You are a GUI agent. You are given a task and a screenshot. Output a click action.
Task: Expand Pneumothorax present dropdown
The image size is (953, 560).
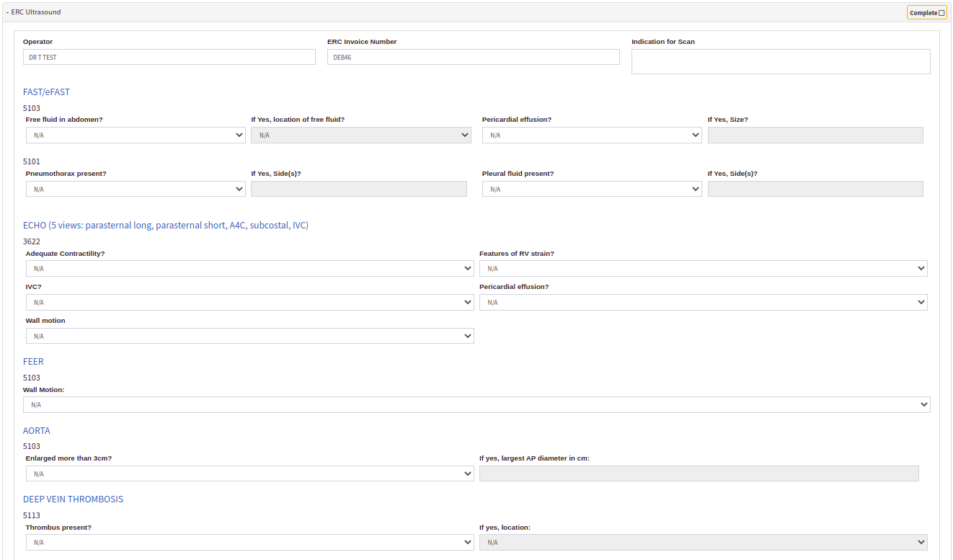136,189
